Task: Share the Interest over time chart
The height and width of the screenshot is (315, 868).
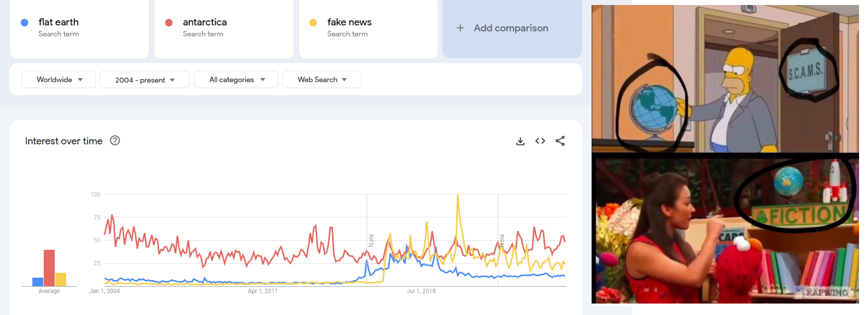Action: (560, 141)
